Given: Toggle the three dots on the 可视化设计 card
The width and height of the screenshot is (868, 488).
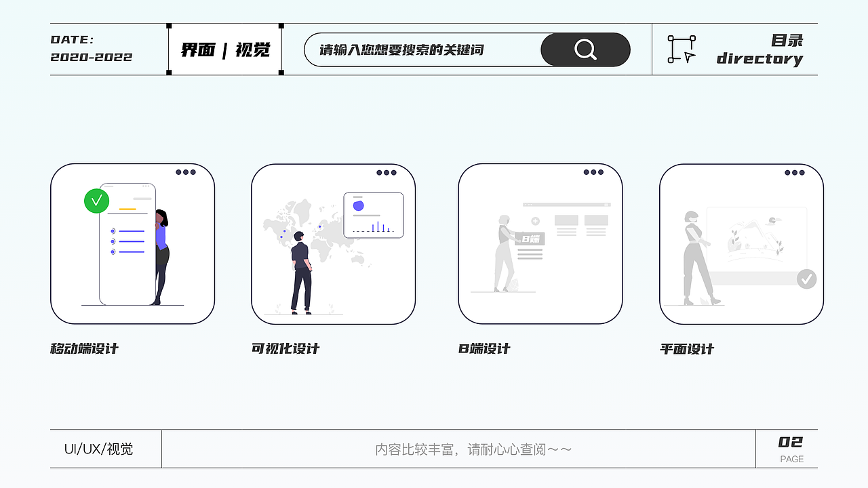Looking at the screenshot, I should [x=387, y=173].
